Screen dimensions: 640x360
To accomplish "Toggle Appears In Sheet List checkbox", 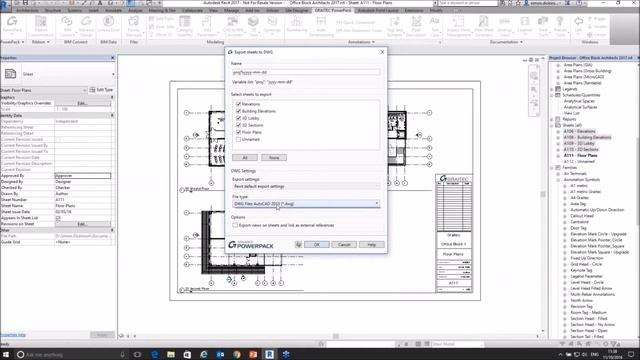I will (x=58, y=218).
